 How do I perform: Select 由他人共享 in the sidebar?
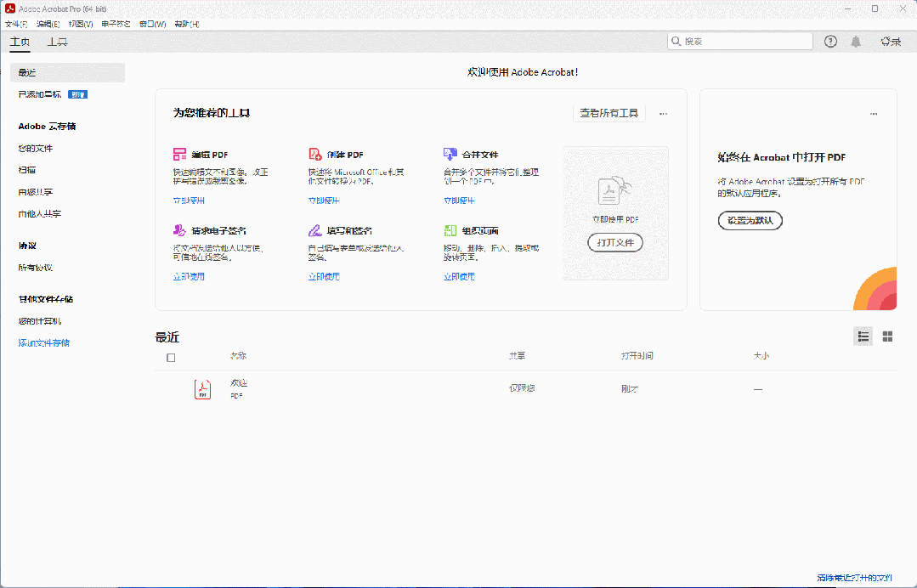pos(40,214)
